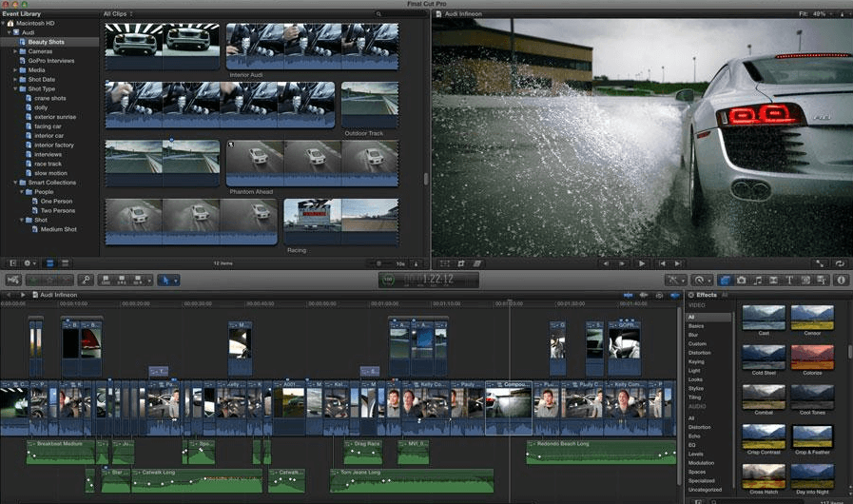This screenshot has height=504, width=853.
Task: Toggle timeline snapping
Action: tap(674, 295)
